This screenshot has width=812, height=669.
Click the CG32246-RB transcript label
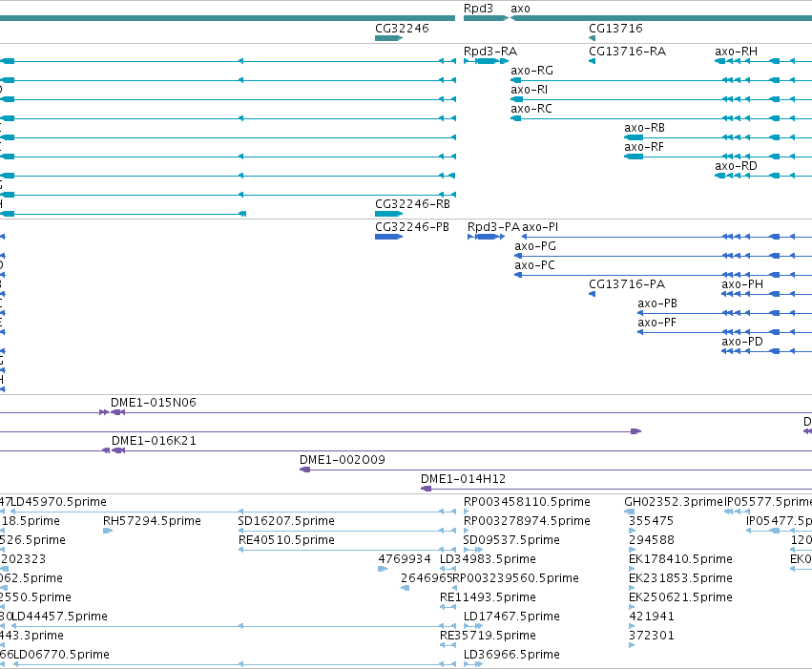(x=412, y=204)
